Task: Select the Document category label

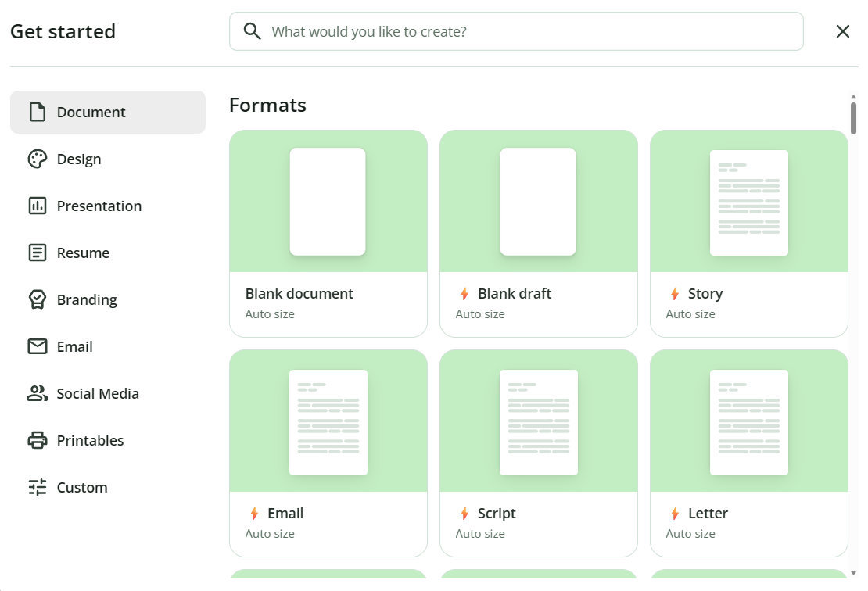Action: (x=91, y=113)
